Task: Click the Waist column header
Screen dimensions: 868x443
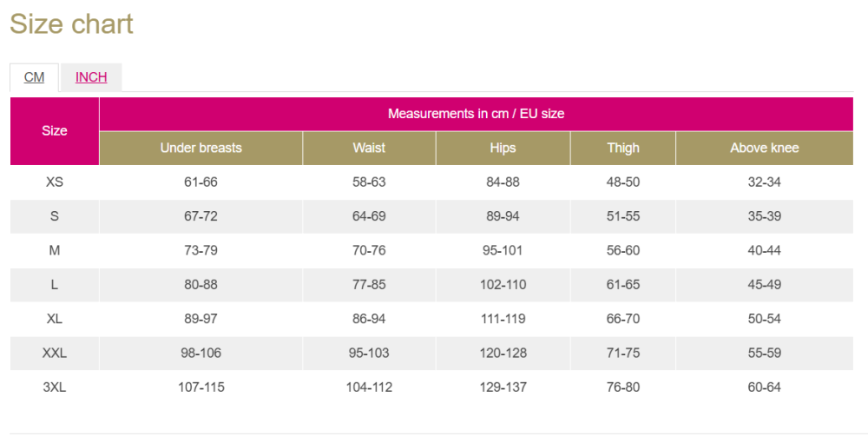Action: click(369, 148)
